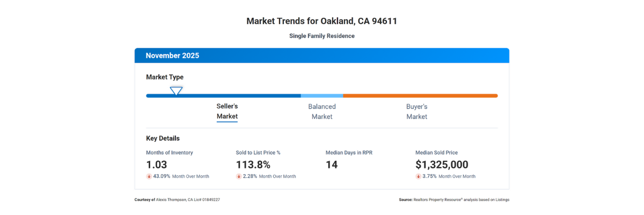Viewport: 644px width, 215px height.
Task: Click the triangle marker on market slider
Action: [176, 91]
